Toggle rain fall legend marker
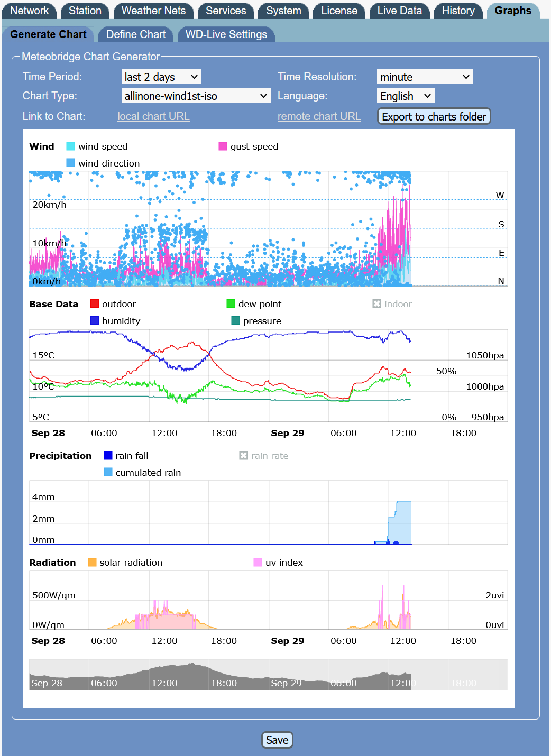 [x=108, y=456]
